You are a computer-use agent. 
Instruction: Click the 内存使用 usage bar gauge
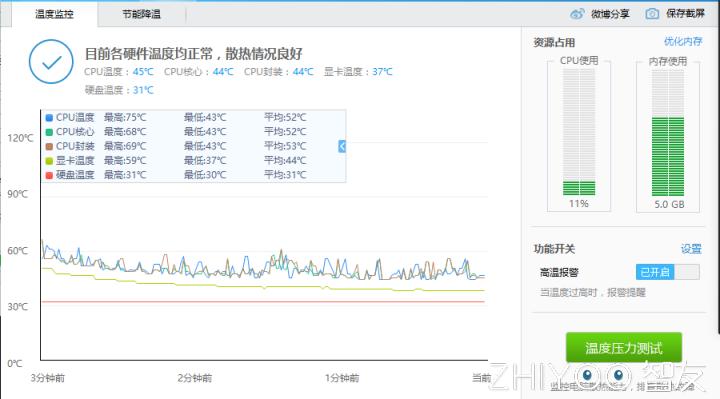[668, 132]
